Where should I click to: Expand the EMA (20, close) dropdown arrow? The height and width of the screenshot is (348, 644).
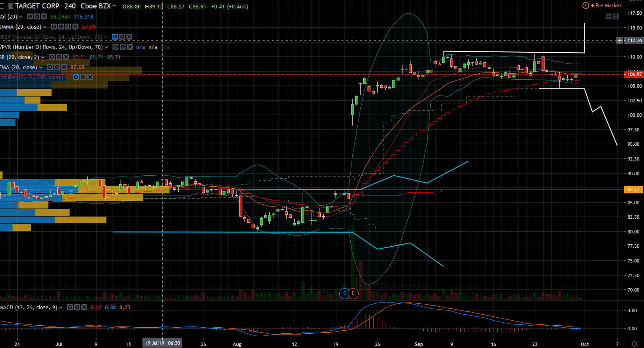(x=41, y=67)
